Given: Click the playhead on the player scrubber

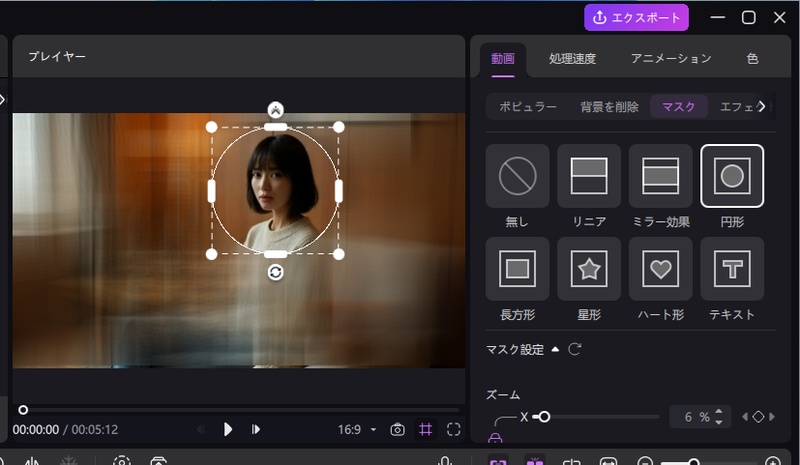Looking at the screenshot, I should pos(23,410).
